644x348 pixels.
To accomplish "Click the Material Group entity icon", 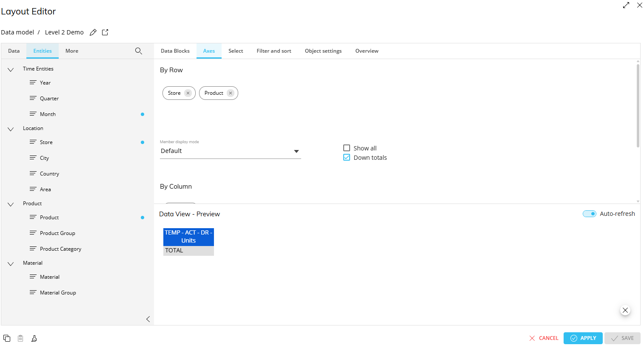I will click(x=33, y=292).
